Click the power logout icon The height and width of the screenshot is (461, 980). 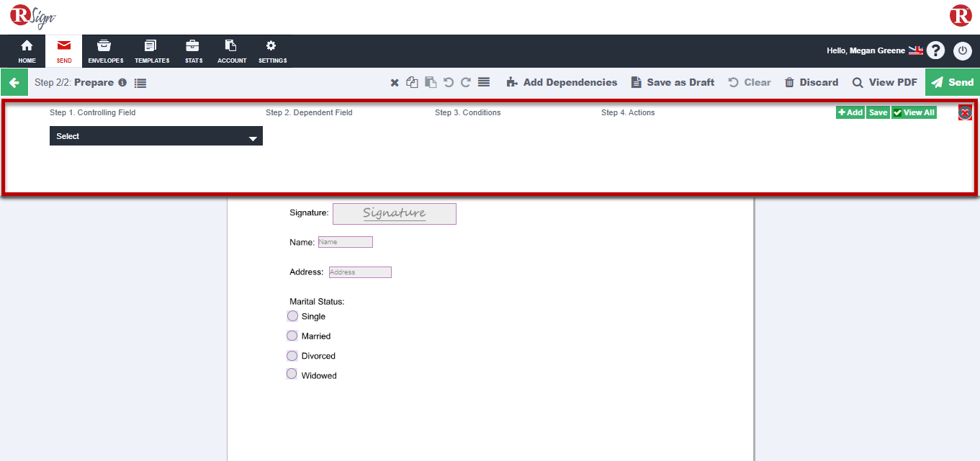tap(963, 50)
